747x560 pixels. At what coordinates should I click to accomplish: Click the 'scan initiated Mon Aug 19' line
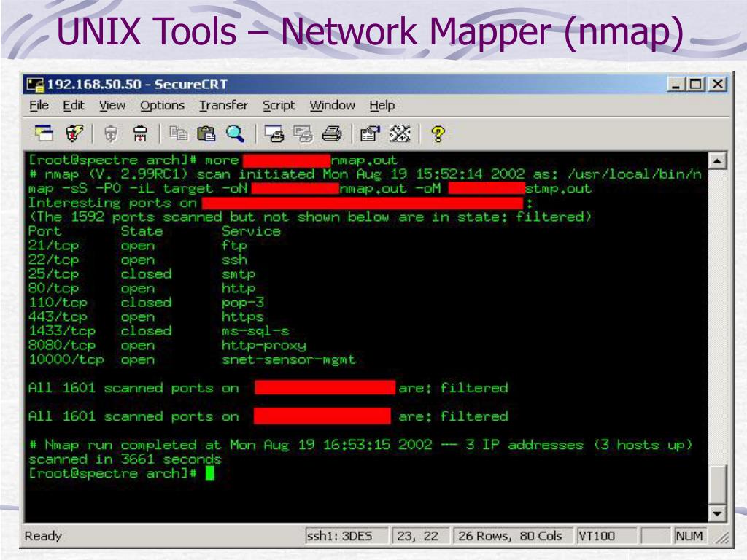pos(365,175)
